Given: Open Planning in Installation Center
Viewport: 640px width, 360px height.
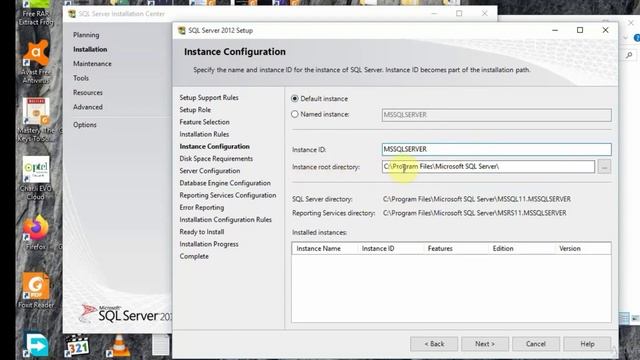Looking at the screenshot, I should click(x=86, y=35).
